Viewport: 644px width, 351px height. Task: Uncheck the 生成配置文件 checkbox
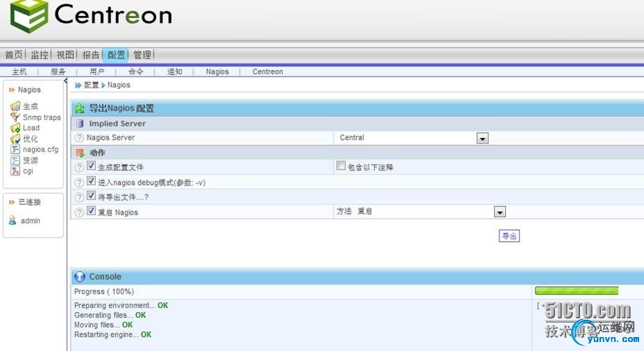91,165
